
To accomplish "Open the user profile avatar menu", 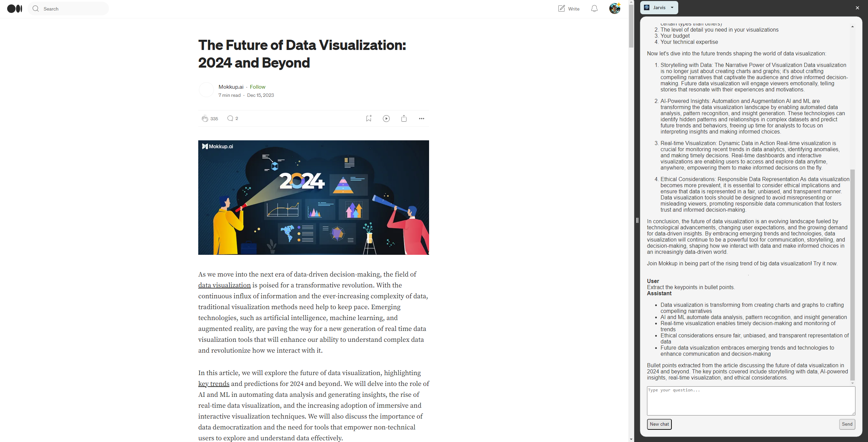I will 614,8.
